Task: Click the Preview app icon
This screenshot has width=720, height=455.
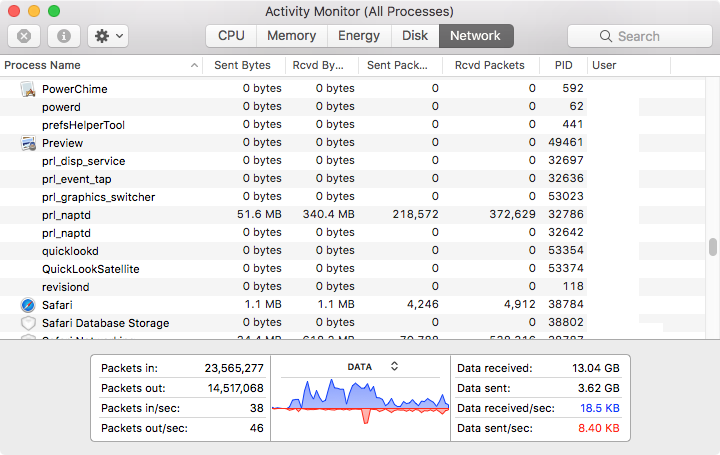Action: pos(28,143)
